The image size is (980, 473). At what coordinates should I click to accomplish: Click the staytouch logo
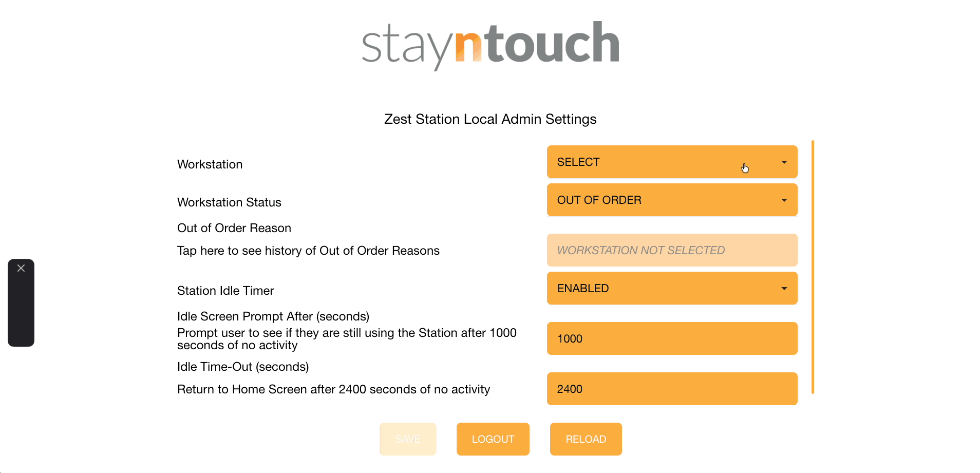[x=491, y=45]
